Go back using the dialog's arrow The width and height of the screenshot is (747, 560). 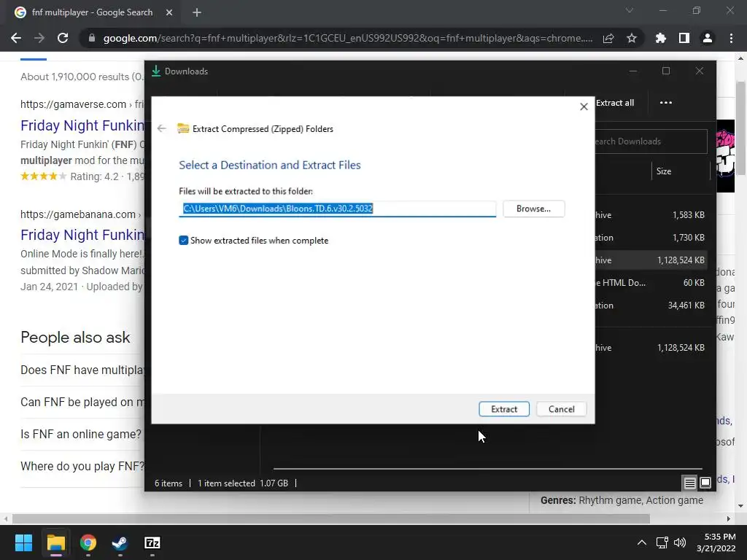coord(162,128)
